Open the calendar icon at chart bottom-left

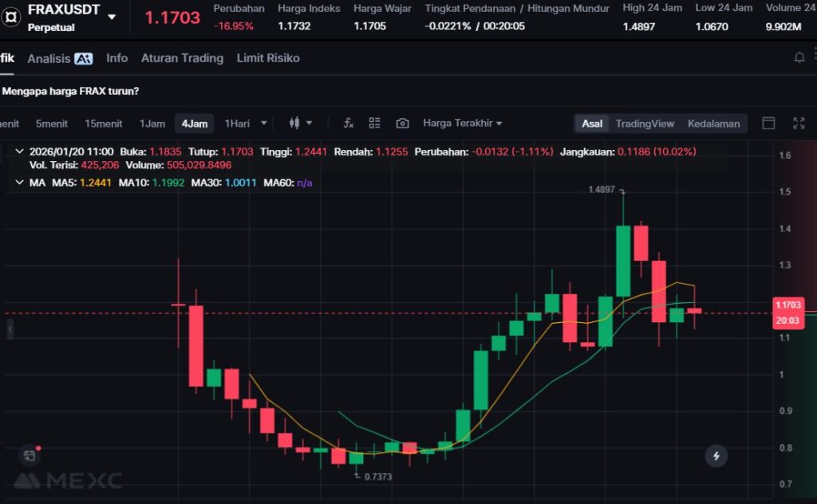[x=30, y=455]
